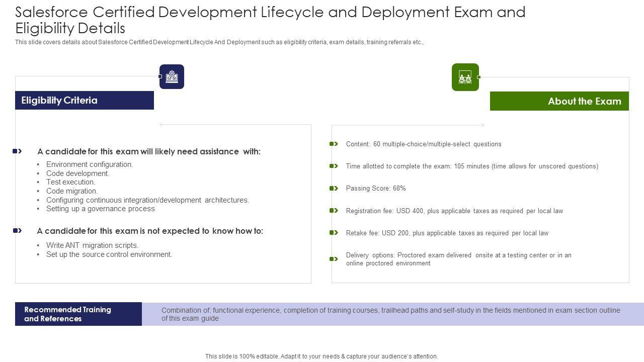The height and width of the screenshot is (362, 644).
Task: Select "Passing Score: 68%"
Action: pos(376,189)
